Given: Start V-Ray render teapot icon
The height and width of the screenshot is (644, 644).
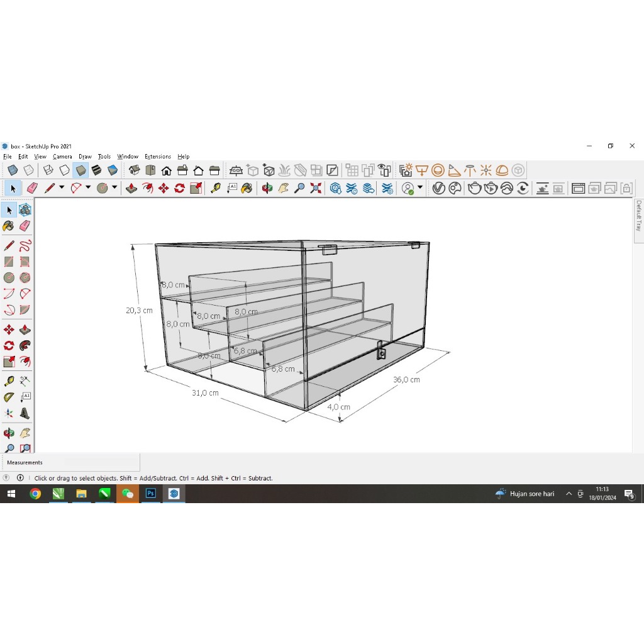Looking at the screenshot, I should [474, 189].
